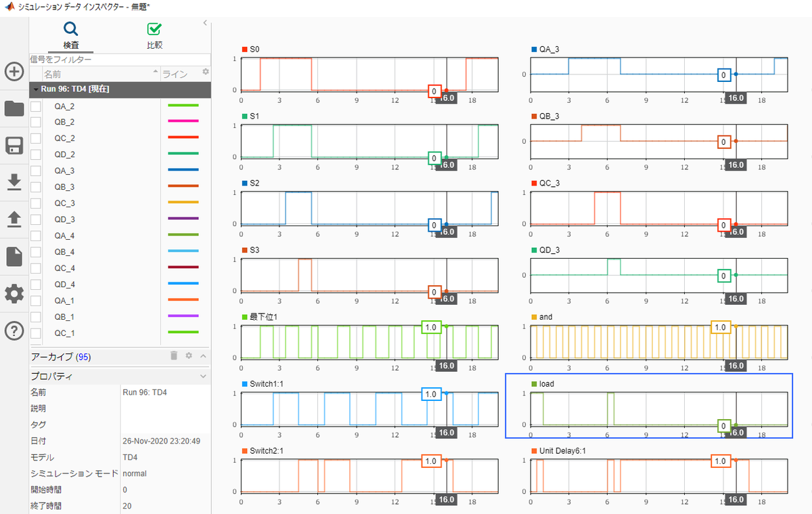Click QC_3 yellow line color swatch
The width and height of the screenshot is (812, 514).
(183, 203)
